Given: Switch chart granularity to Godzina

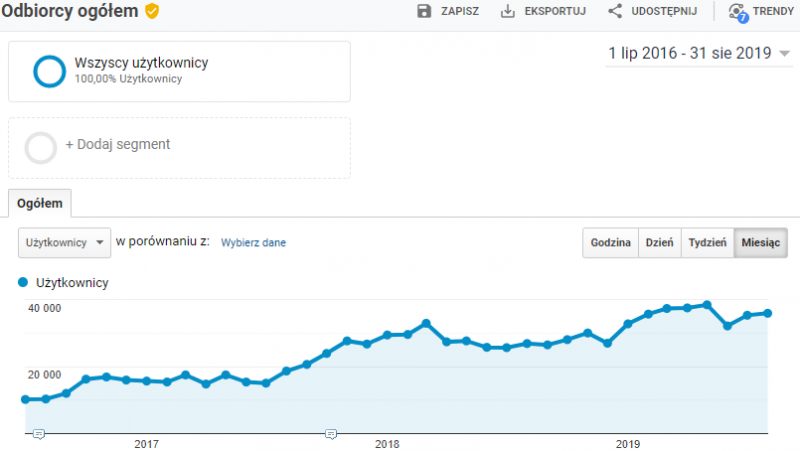Looking at the screenshot, I should pyautogui.click(x=610, y=243).
